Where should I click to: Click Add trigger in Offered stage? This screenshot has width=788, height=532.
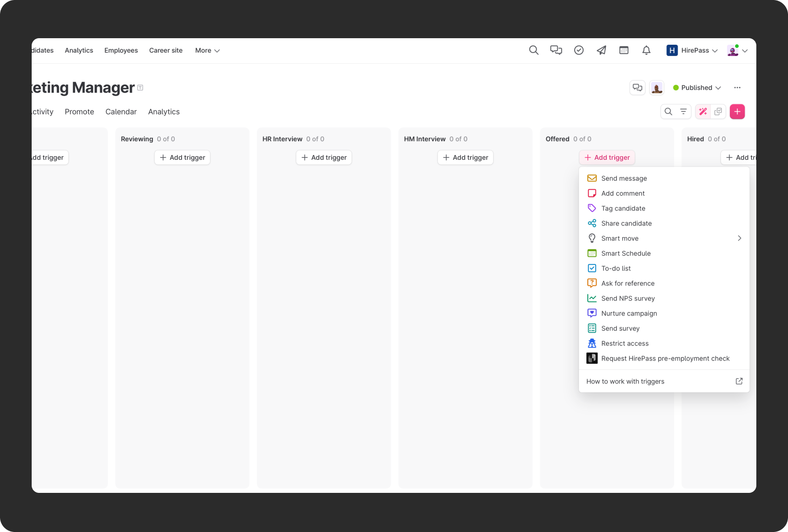coord(607,157)
